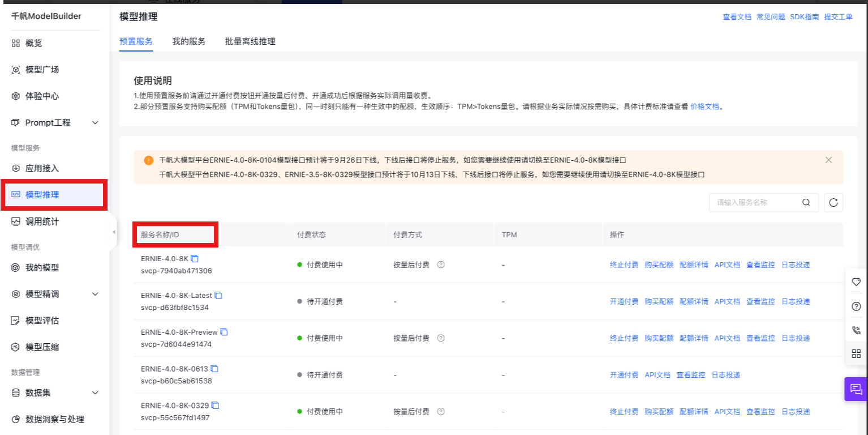
Task: Expand the 模型精调 menu chevron
Action: 95,294
